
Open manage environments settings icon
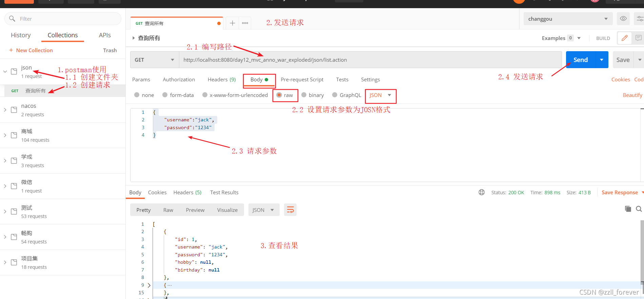640,19
